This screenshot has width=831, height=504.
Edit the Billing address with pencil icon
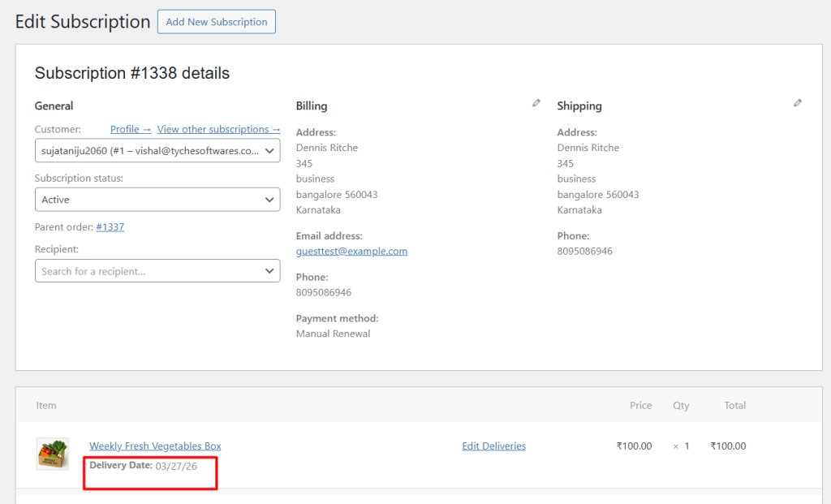coord(536,103)
